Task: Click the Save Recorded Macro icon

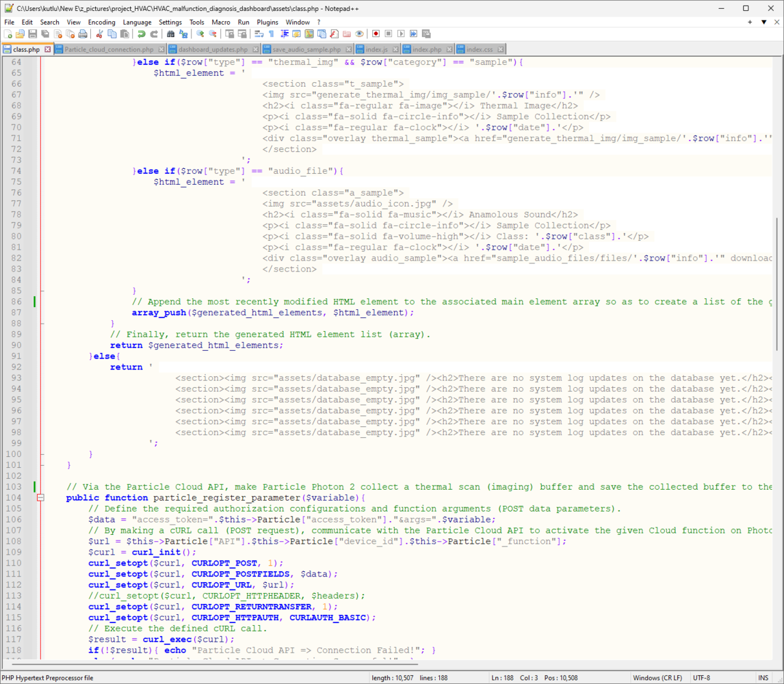Action: (426, 34)
